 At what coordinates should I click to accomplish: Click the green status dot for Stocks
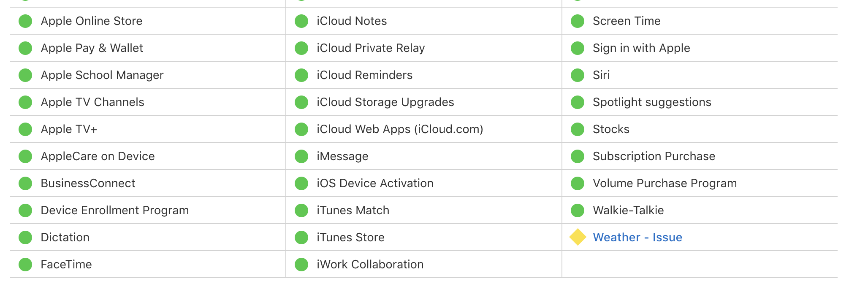(x=578, y=129)
